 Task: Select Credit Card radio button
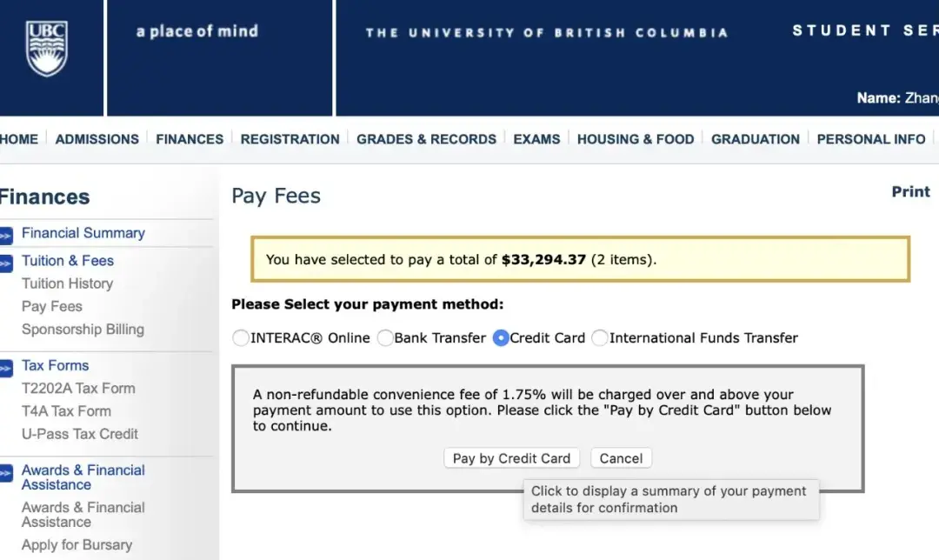(x=501, y=338)
